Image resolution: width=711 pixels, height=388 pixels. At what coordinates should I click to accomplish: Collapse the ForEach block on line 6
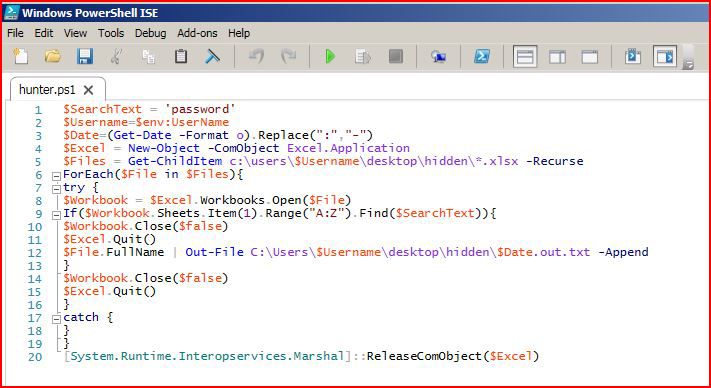coord(56,176)
